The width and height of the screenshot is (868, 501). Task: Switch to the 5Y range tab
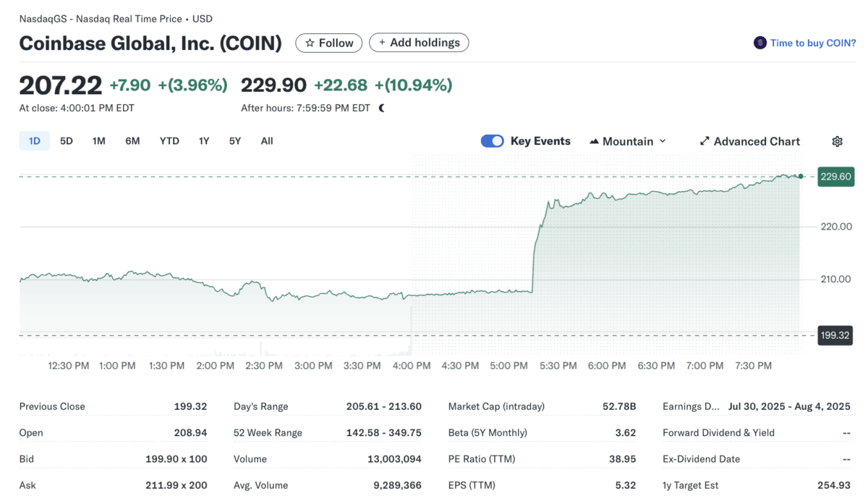(x=235, y=141)
